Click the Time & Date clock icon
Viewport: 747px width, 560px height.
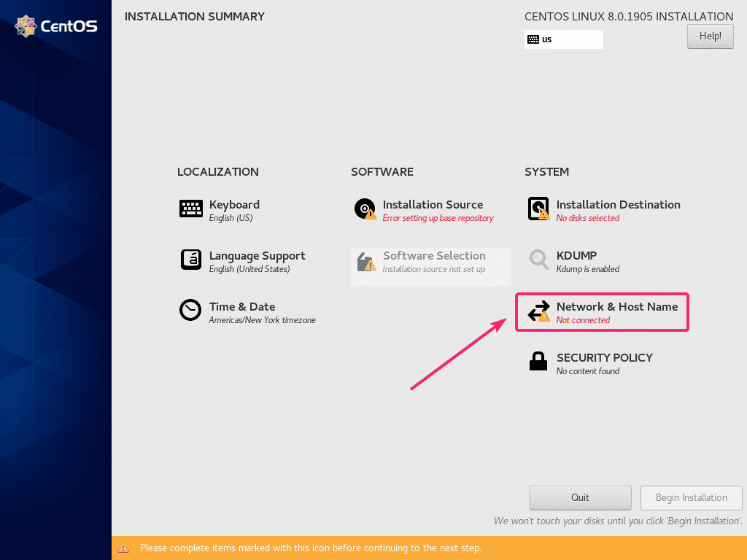[191, 311]
